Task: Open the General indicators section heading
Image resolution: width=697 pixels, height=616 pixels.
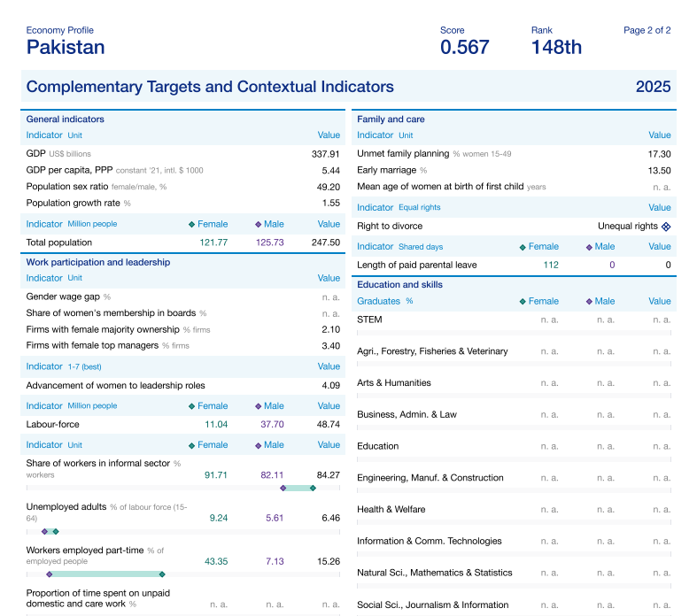Action: point(65,119)
